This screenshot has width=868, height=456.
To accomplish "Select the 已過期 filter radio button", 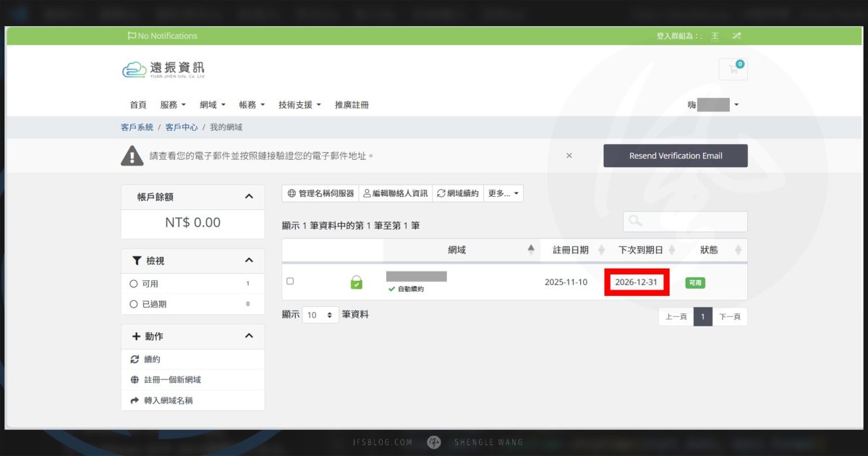I will tap(133, 304).
